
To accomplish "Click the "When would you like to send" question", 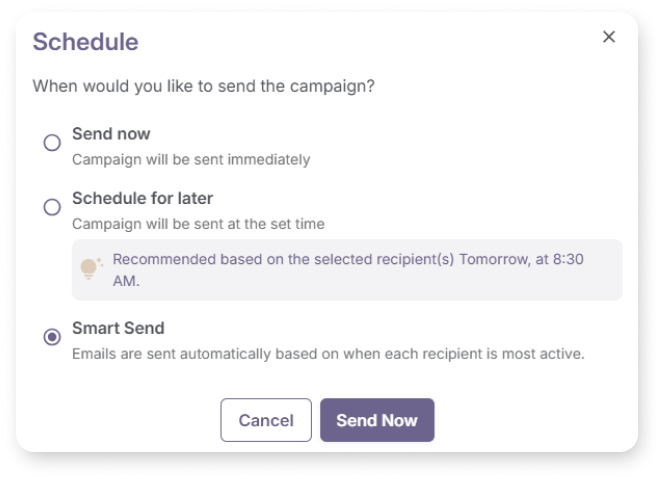I will tap(203, 86).
